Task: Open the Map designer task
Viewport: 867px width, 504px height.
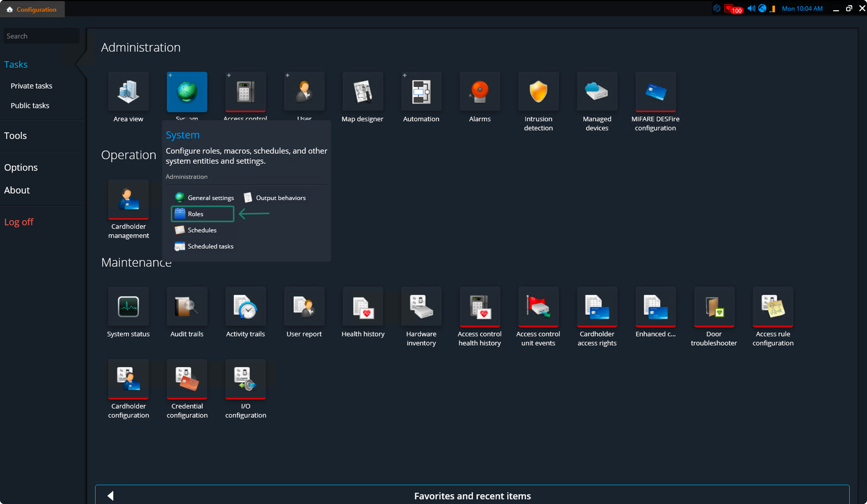Action: coord(363,92)
